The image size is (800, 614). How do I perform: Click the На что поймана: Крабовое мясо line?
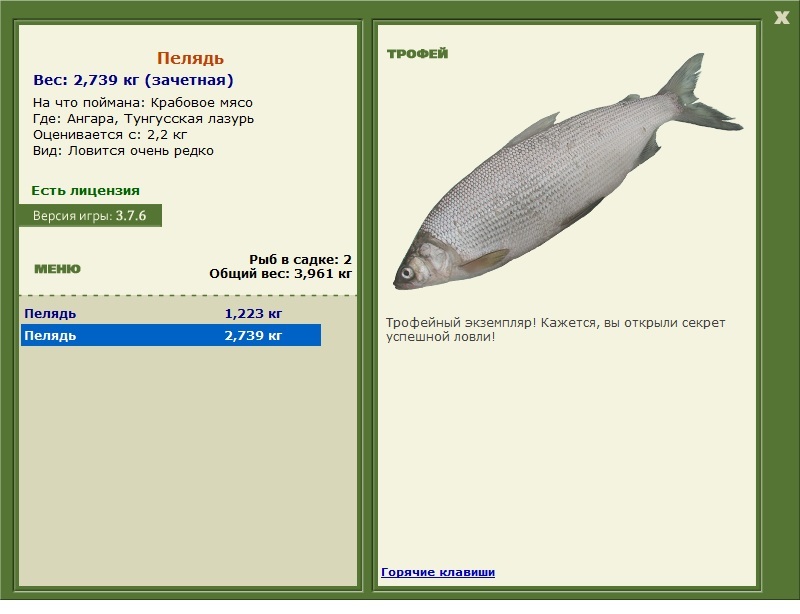[143, 103]
